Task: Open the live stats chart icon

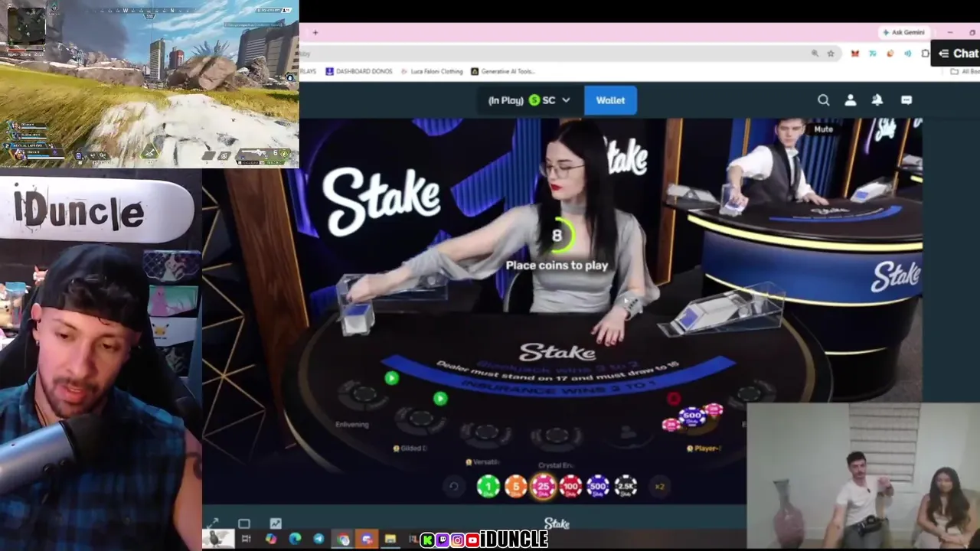Action: coord(276,523)
